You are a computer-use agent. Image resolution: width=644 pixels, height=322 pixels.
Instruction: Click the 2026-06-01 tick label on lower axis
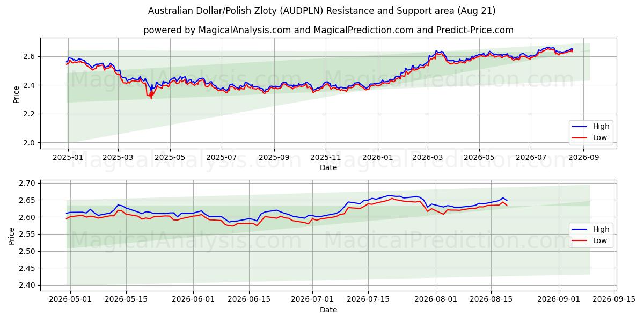point(194,300)
